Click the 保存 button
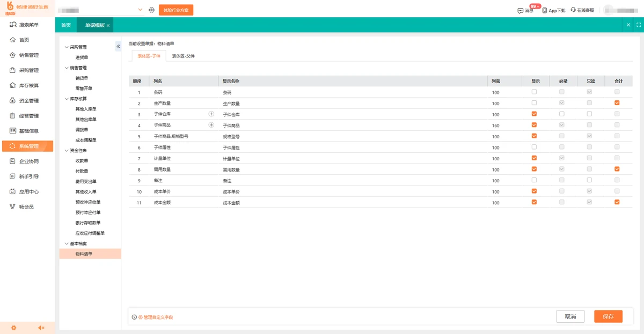The height and width of the screenshot is (334, 644). click(x=608, y=317)
